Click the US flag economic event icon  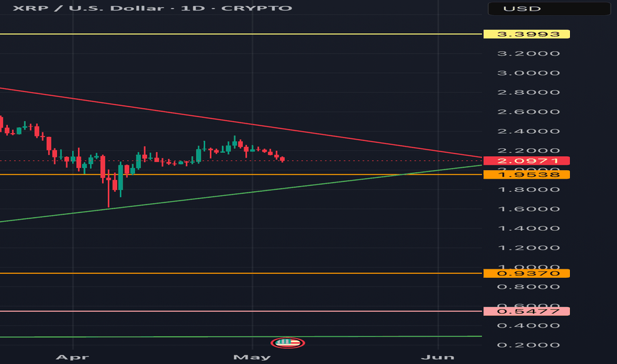[x=287, y=343]
